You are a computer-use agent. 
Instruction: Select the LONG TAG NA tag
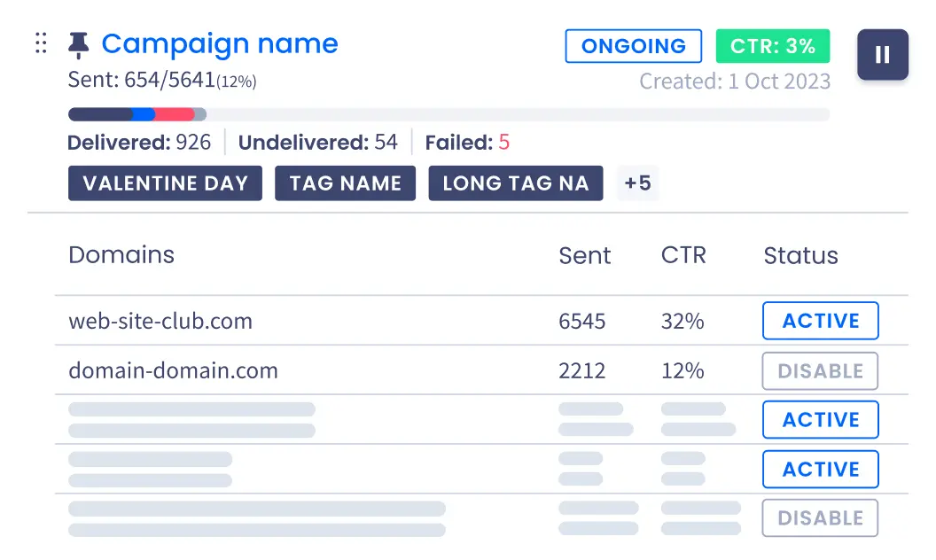pyautogui.click(x=516, y=183)
